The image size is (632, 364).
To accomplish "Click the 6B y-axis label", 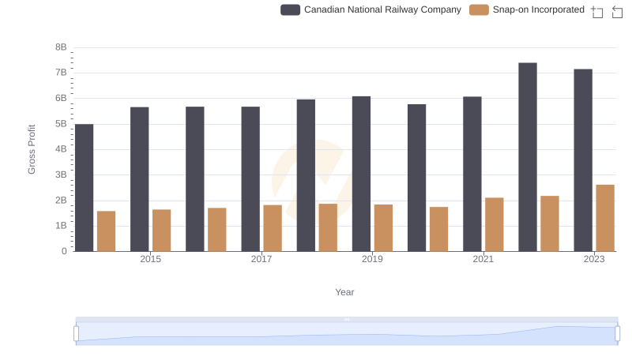I will coord(62,98).
